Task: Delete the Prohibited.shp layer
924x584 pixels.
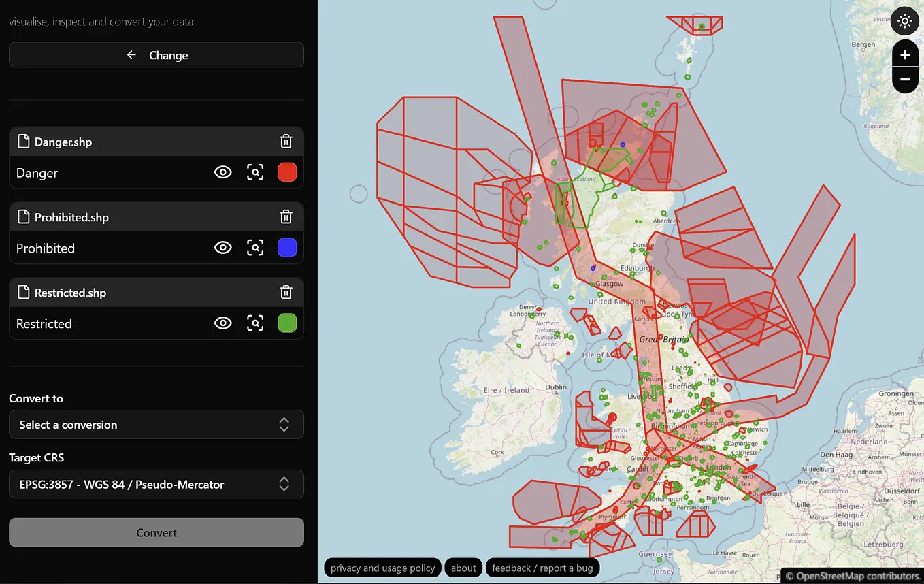Action: click(286, 216)
